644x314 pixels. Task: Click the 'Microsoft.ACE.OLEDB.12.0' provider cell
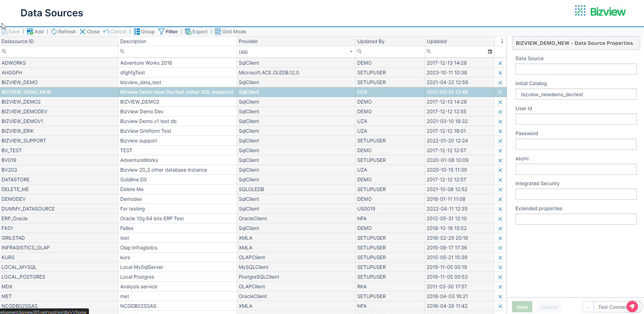[269, 73]
